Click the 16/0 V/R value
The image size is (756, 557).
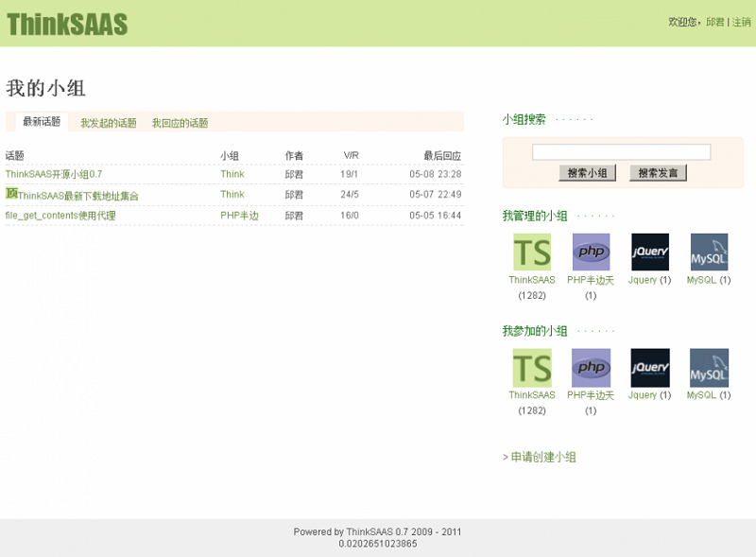pyautogui.click(x=350, y=216)
